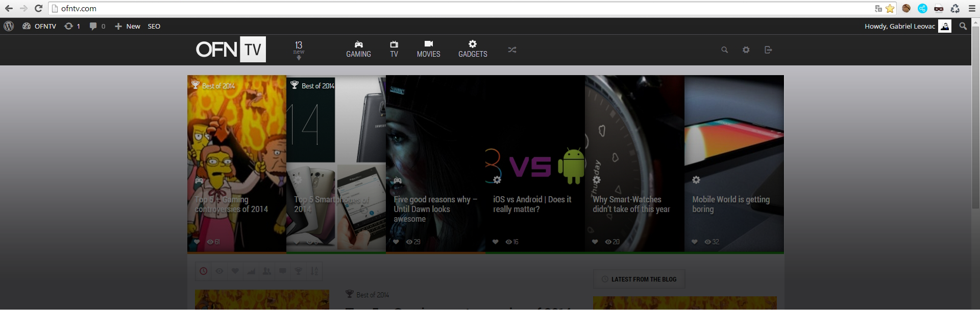Image resolution: width=980 pixels, height=327 pixels.
Task: Sort posts by views eye icon
Action: click(219, 271)
